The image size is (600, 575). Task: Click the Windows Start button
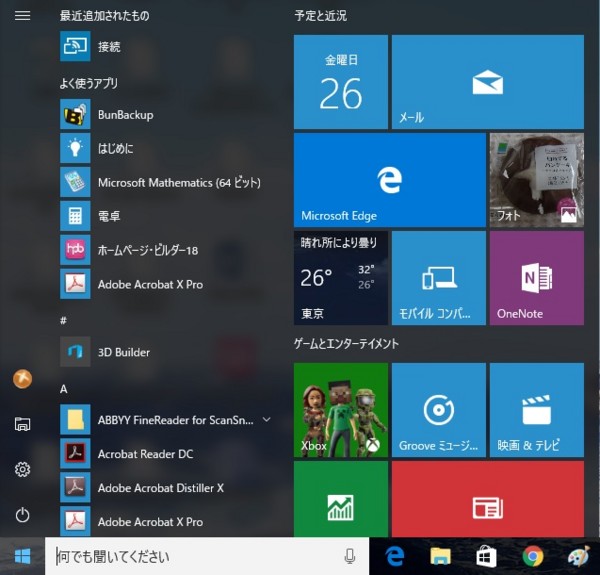click(22, 556)
